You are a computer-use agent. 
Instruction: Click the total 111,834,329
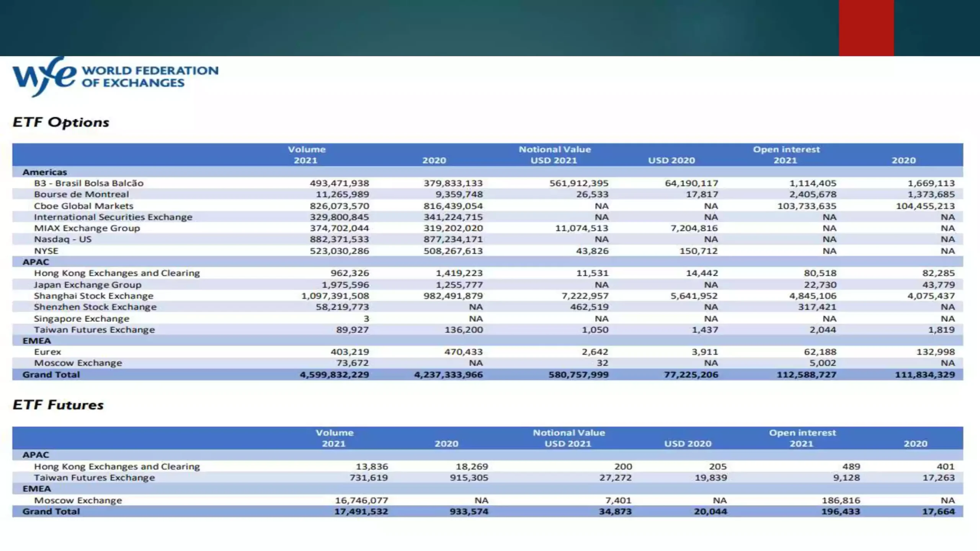point(925,375)
